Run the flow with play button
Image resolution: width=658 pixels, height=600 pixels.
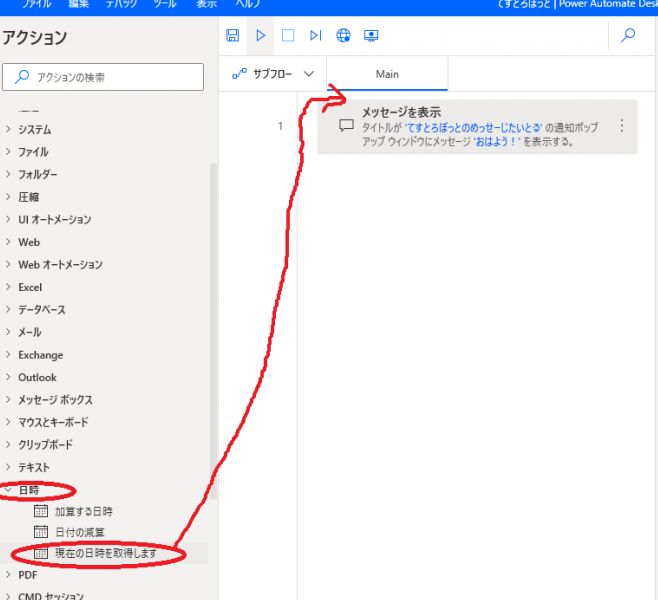pos(260,36)
